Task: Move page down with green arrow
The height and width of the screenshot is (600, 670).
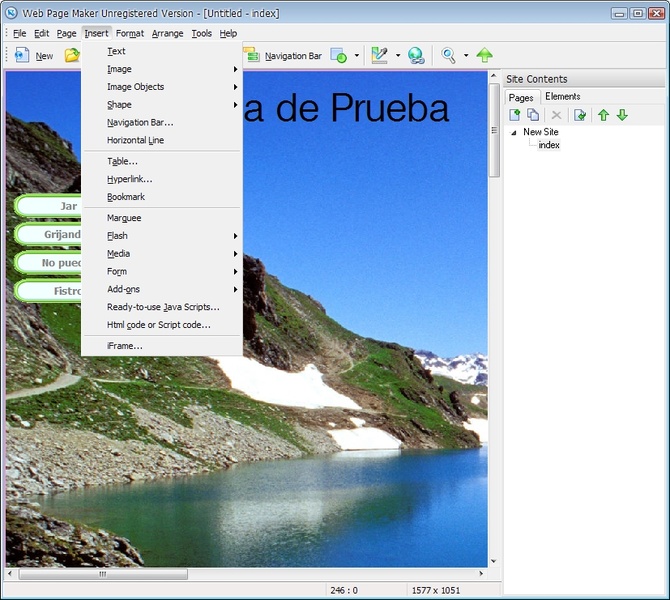Action: (x=622, y=115)
